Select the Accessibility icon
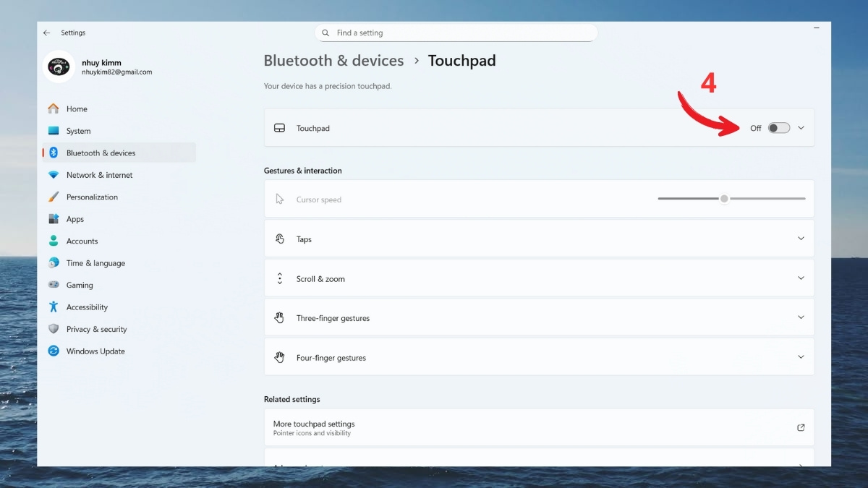Image resolution: width=868 pixels, height=488 pixels. click(54, 307)
